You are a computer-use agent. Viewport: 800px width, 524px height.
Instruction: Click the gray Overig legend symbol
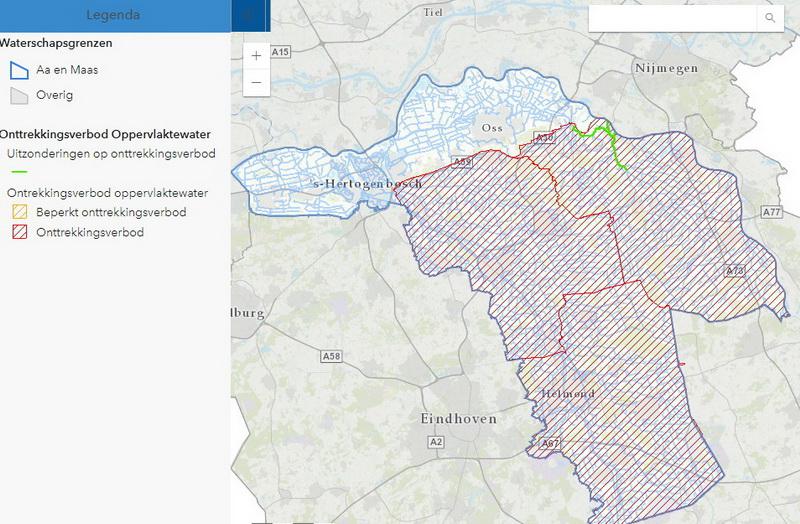[19, 95]
